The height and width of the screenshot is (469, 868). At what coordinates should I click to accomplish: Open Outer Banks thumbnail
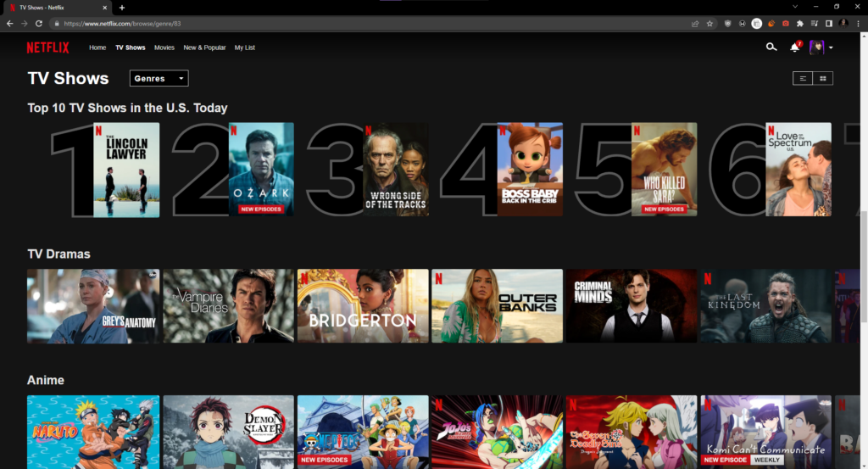point(497,306)
